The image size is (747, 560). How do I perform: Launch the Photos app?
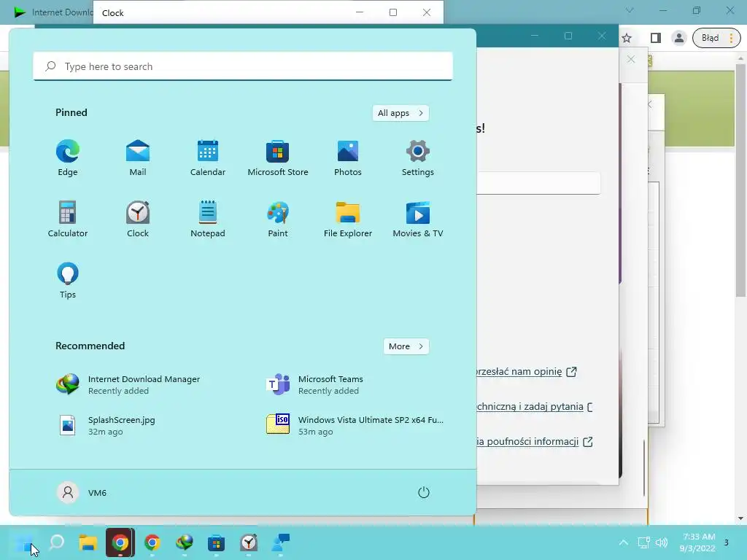(348, 158)
